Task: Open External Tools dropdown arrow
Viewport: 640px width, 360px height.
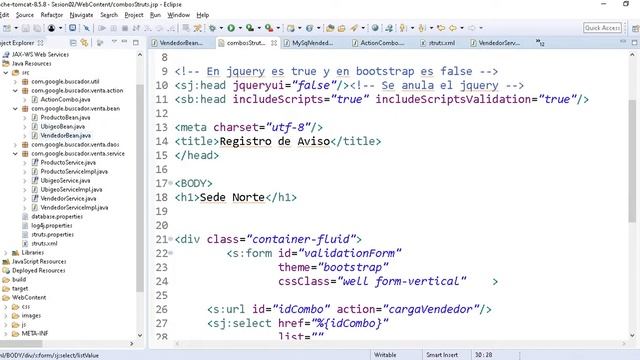Action: 278,28
